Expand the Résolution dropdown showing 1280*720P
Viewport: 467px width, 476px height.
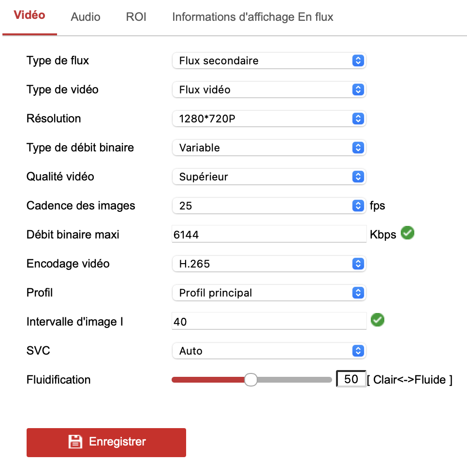[269, 119]
